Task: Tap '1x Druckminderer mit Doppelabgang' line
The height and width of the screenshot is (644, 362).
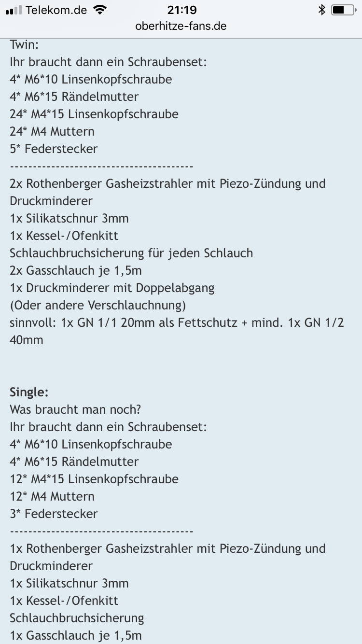Action: (112, 288)
